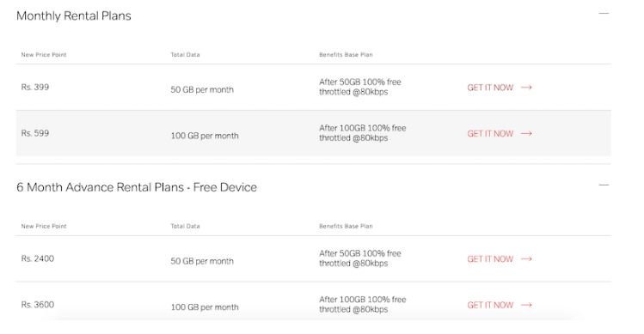Viewport: 644px width, 334px height.
Task: Select the Rs. 599 price row
Action: coord(313,133)
